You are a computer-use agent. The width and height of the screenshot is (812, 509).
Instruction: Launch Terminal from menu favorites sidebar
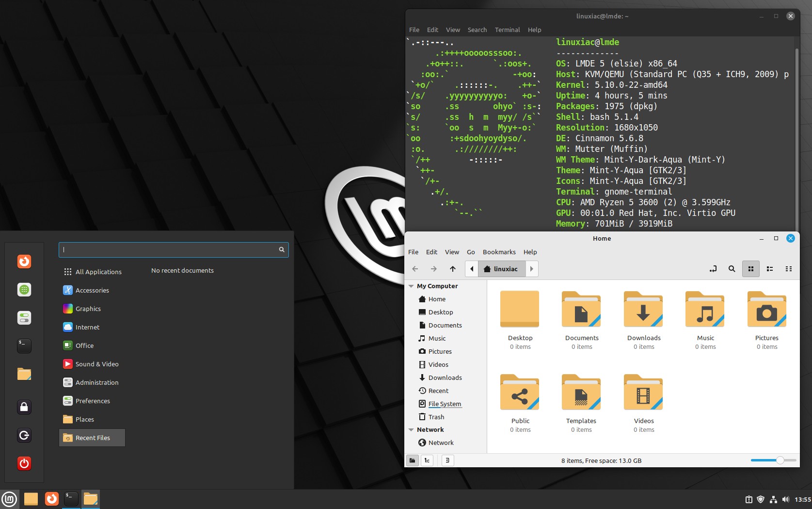click(24, 346)
